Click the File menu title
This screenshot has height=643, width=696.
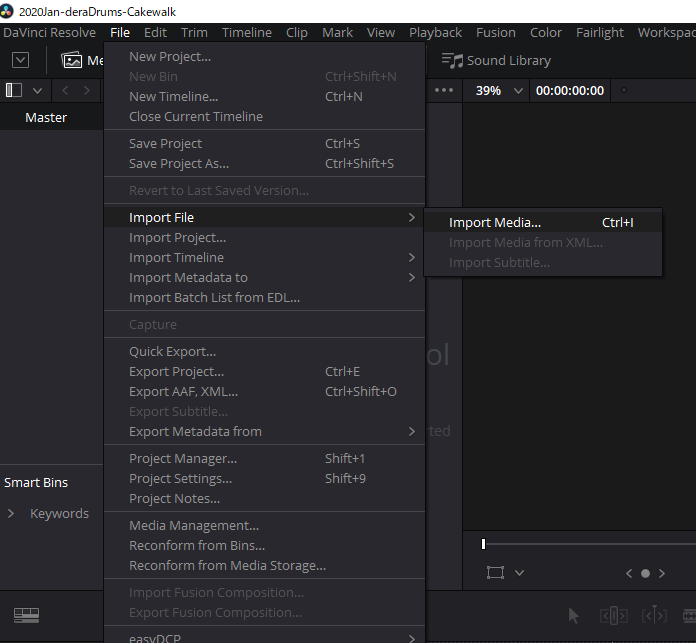point(120,32)
